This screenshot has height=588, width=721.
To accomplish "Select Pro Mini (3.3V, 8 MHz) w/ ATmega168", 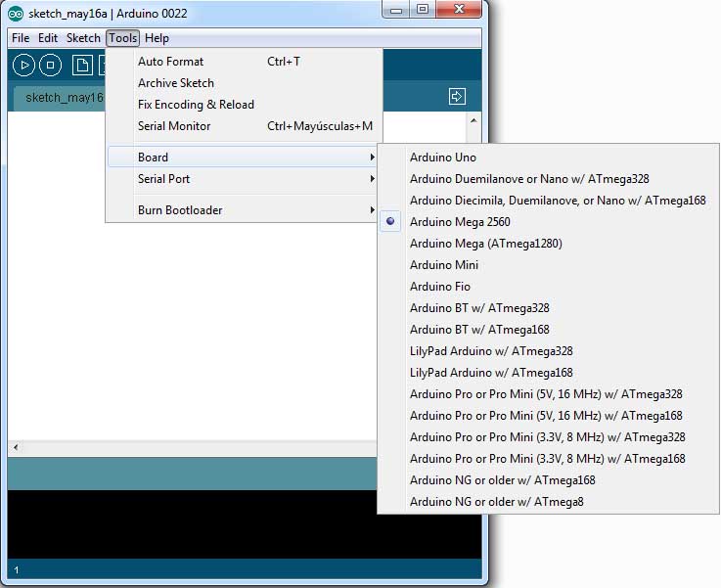I will (x=549, y=459).
